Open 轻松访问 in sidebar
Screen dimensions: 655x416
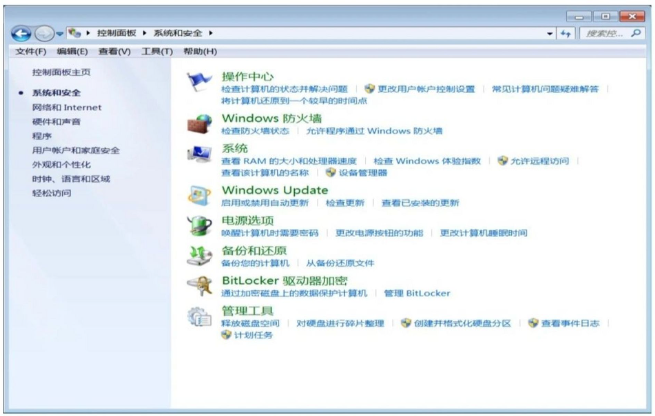(52, 193)
